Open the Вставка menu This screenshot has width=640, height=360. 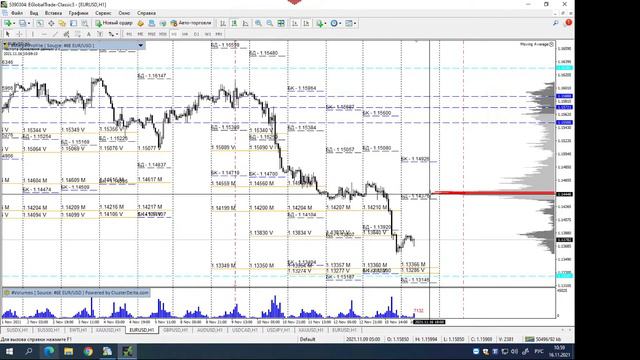[53, 13]
